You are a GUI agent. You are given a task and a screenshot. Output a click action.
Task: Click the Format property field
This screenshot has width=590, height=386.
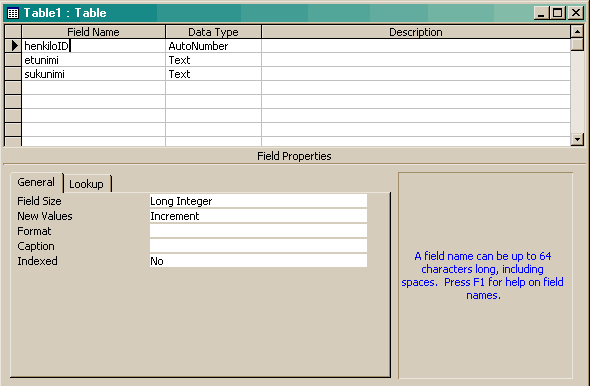[258, 231]
